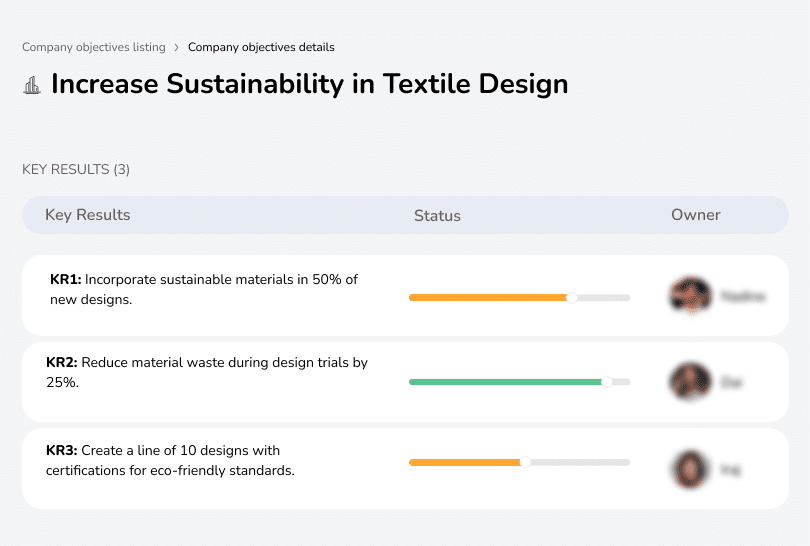Click the Increase Sustainability in Textile Design title
810x546 pixels.
[309, 84]
